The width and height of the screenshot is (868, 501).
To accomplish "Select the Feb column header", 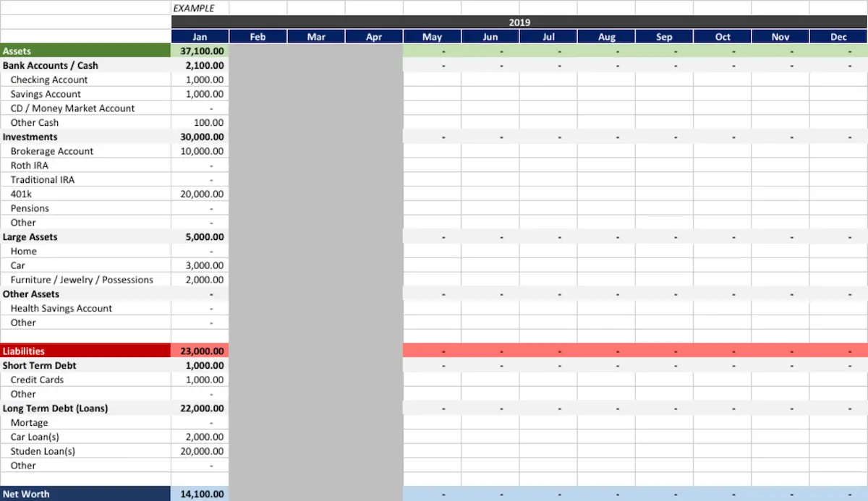I will (258, 37).
